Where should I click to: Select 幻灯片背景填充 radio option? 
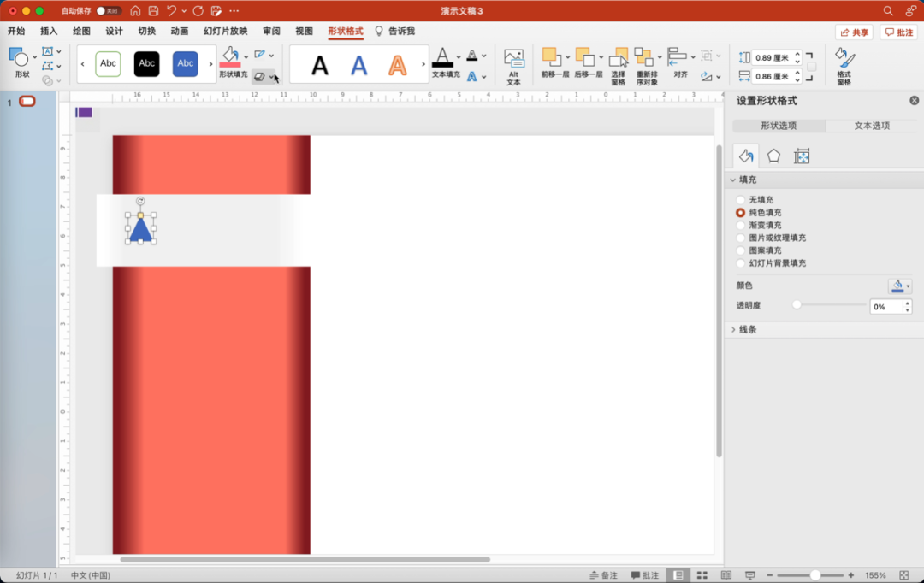[x=741, y=263]
